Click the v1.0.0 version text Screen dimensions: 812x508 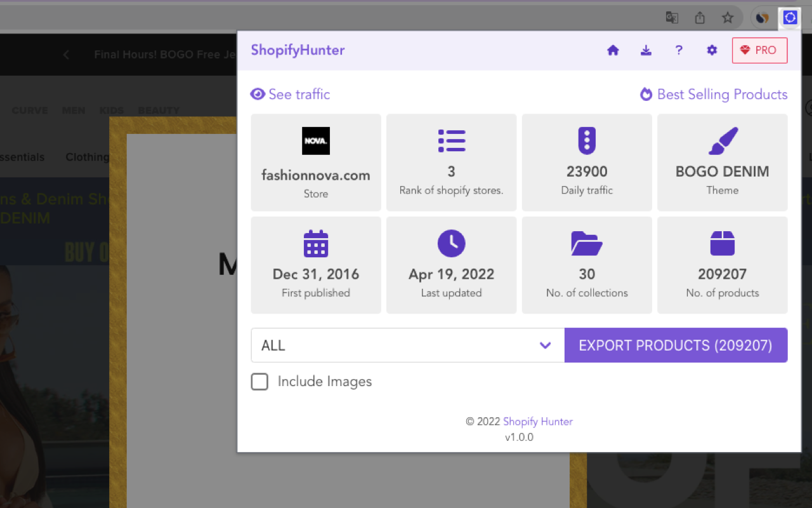click(x=519, y=438)
